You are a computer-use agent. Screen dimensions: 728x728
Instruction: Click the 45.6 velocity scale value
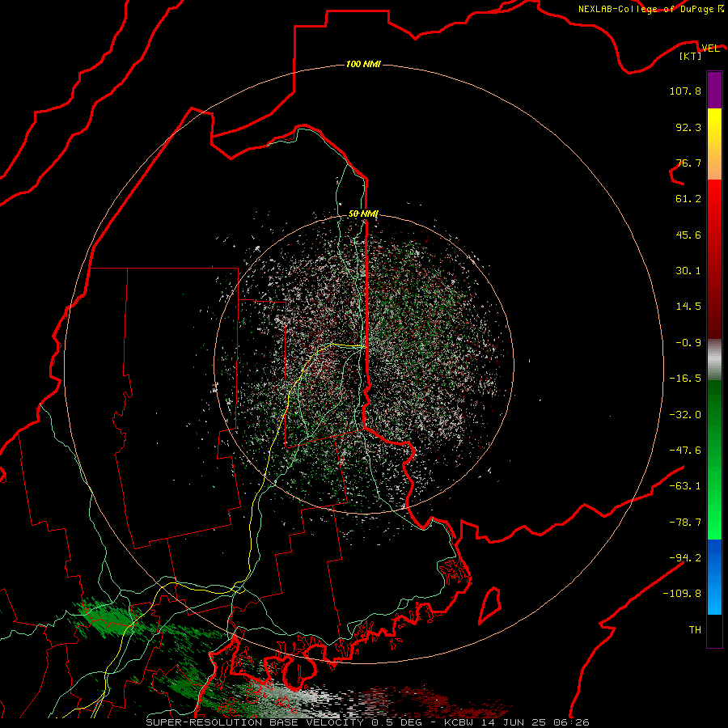coord(688,235)
